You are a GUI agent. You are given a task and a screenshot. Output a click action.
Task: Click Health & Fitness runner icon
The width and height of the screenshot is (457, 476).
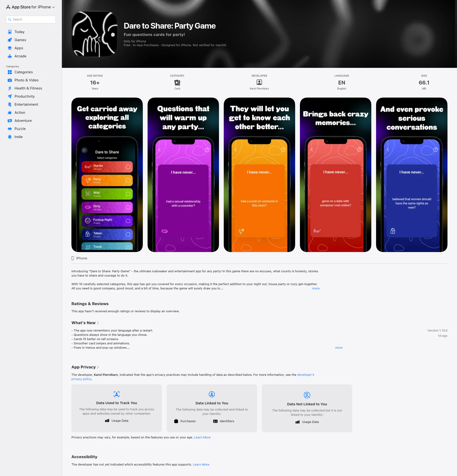pos(10,88)
